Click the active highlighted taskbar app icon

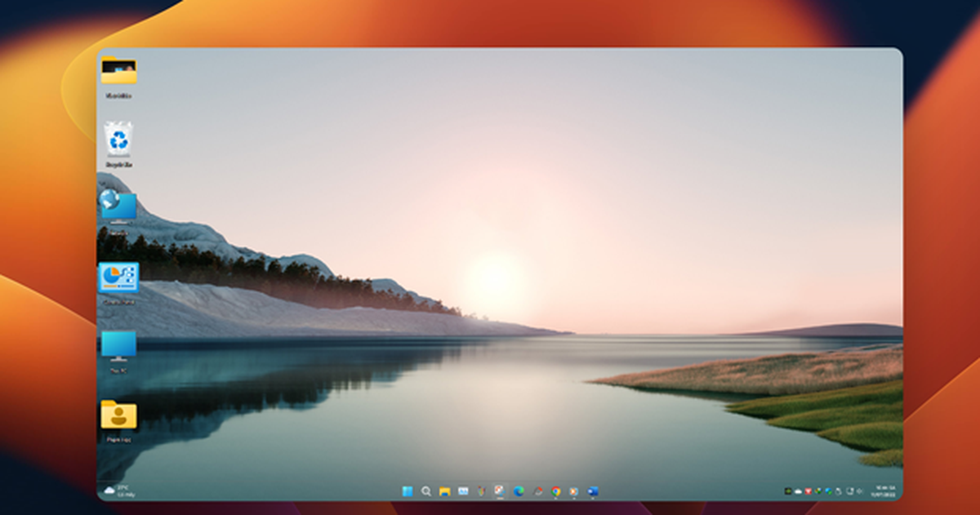(500, 491)
